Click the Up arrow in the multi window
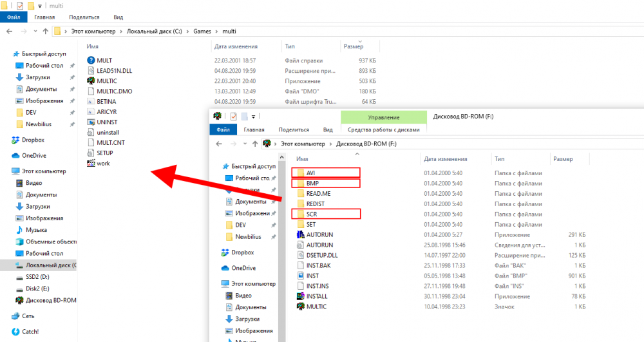Screen dimensions: 644x342 [46, 31]
